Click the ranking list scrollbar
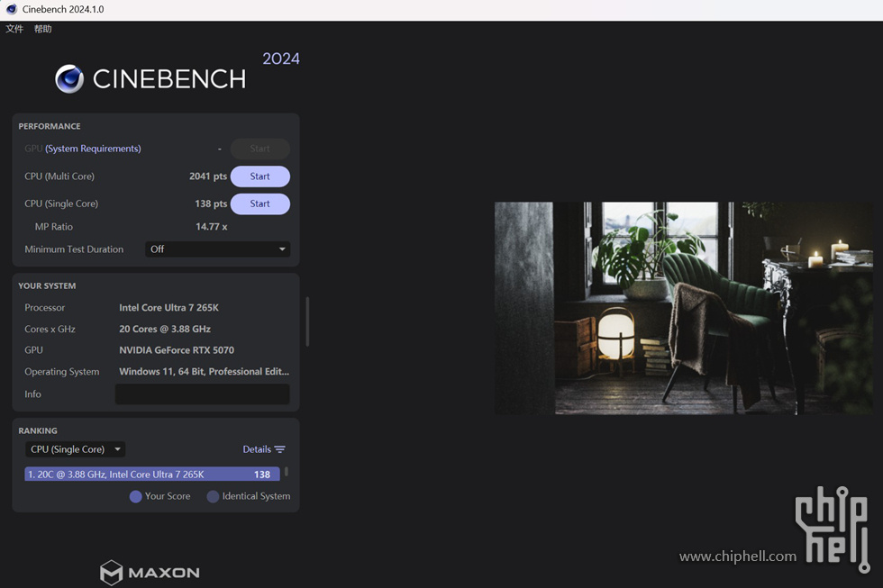 pyautogui.click(x=287, y=472)
